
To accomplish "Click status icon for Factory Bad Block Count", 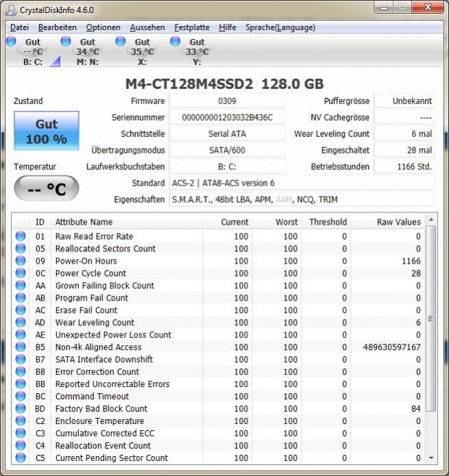I will (21, 408).
